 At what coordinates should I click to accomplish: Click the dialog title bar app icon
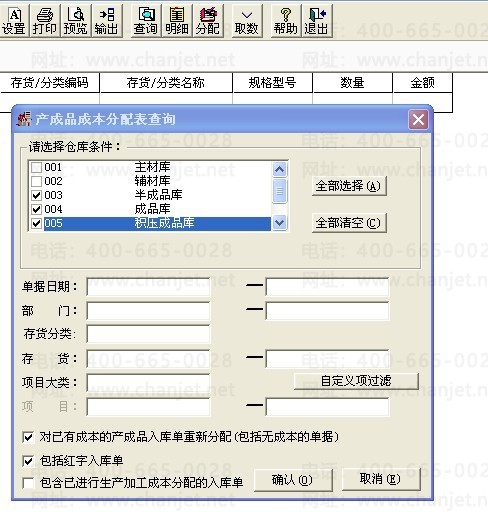[24, 119]
